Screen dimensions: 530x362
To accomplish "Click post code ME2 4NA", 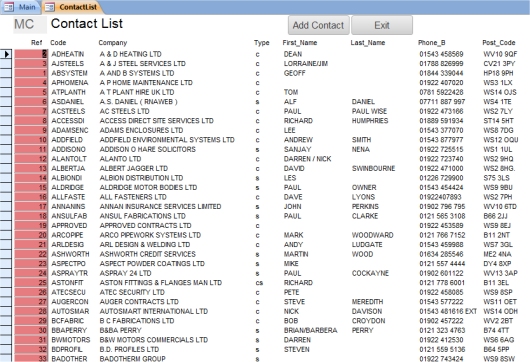I will [x=498, y=254].
